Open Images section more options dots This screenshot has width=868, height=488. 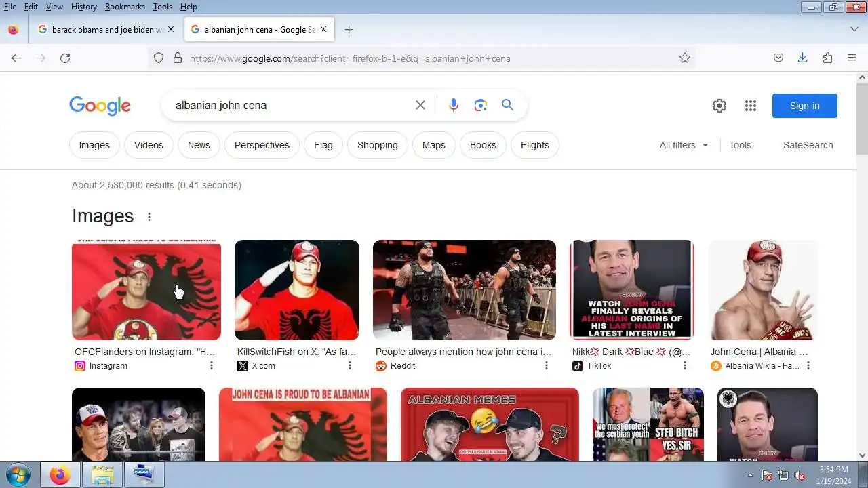point(149,217)
